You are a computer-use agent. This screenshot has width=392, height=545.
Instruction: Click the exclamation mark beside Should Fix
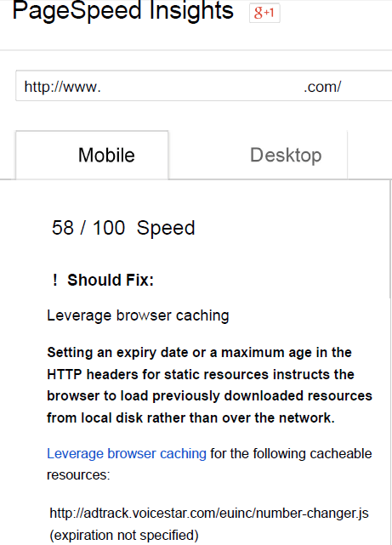(x=55, y=280)
